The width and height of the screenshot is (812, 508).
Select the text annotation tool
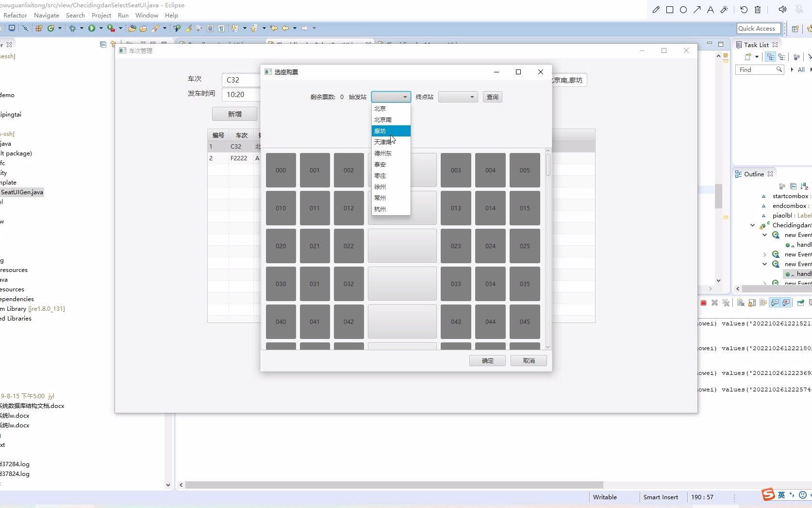point(711,10)
